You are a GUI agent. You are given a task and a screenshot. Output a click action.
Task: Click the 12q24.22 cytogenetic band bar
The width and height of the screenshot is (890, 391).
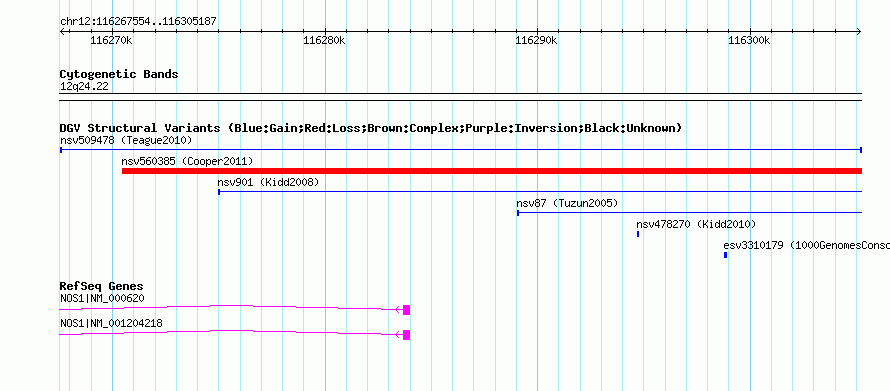(461, 97)
